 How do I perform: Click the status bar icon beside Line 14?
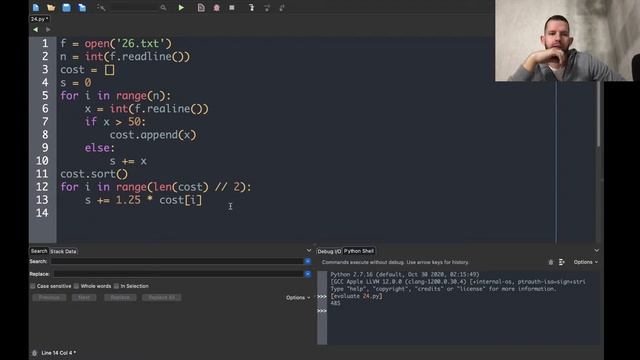[x=35, y=353]
